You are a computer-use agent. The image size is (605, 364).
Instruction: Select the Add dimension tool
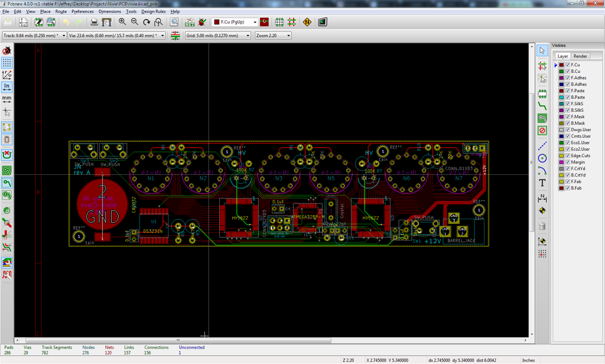point(542,199)
